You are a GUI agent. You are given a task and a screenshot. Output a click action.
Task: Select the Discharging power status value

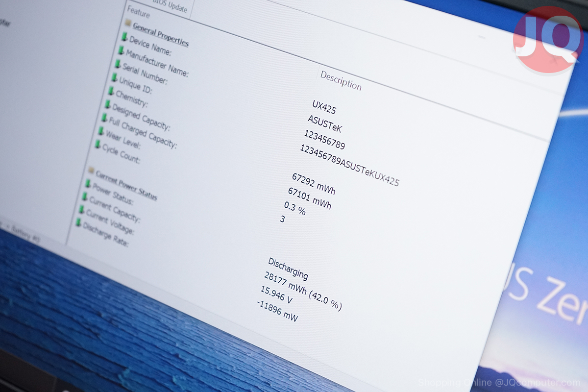[288, 268]
